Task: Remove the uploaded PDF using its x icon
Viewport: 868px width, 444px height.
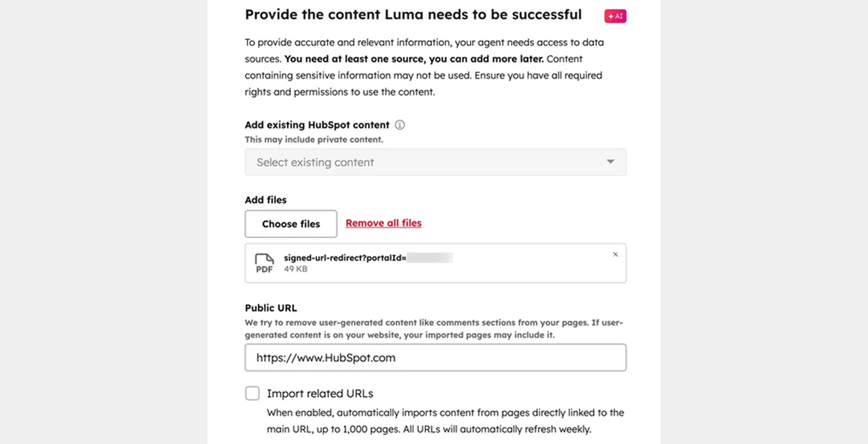Action: pos(615,254)
